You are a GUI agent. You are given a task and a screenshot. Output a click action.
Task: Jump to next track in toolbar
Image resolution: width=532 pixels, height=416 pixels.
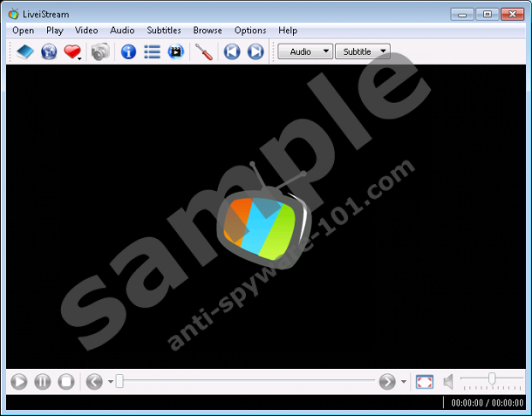click(x=255, y=52)
